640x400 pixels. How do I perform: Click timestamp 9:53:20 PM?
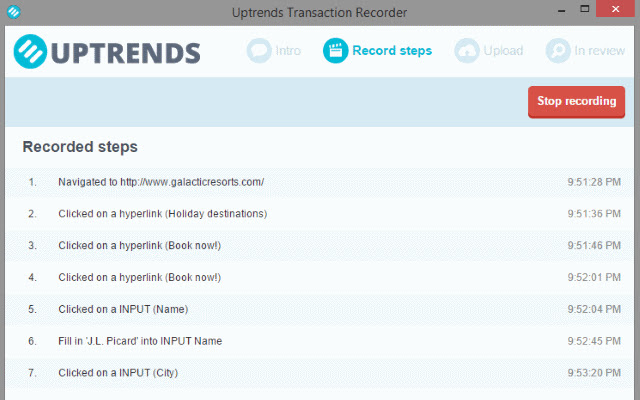(x=594, y=373)
